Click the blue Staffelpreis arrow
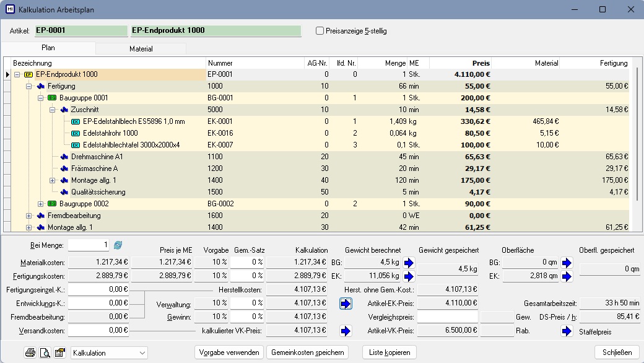Viewport: 644px width, 363px height. [x=567, y=331]
